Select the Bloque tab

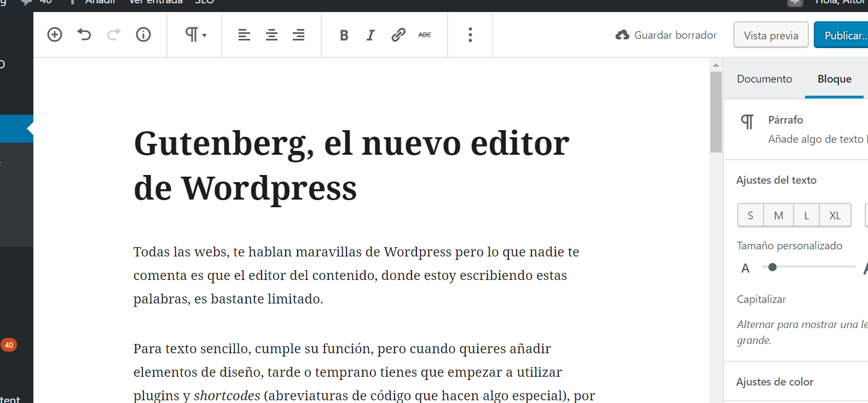[x=834, y=79]
